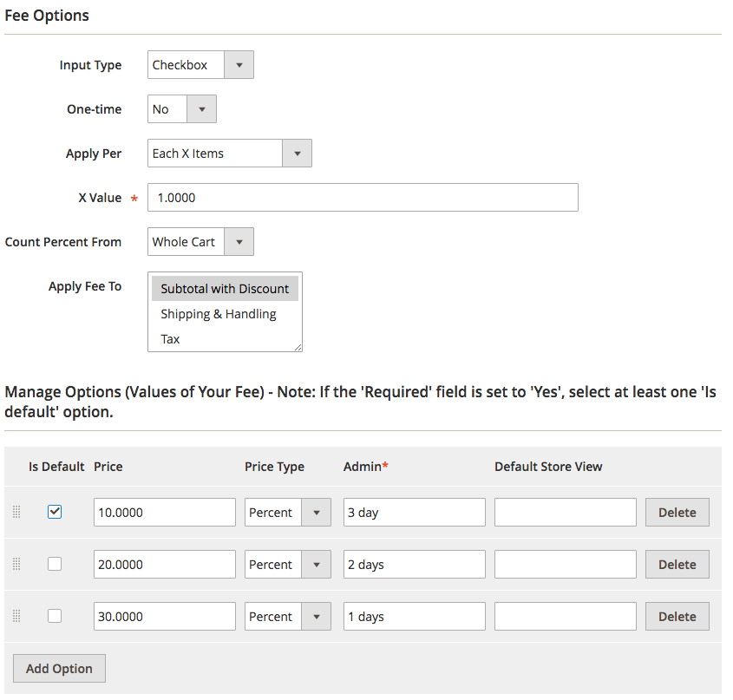Click the Apply Fee To label
Viewport: 733px width, 700px height.
[85, 286]
